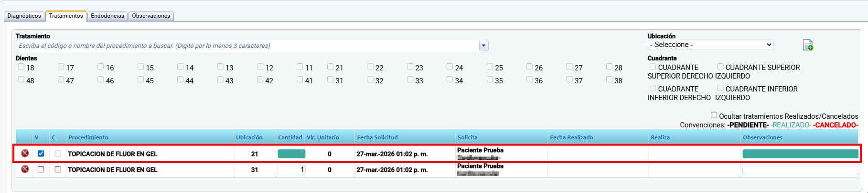Click the Observaciones field for tooth 31
868x193 pixels.
point(800,170)
